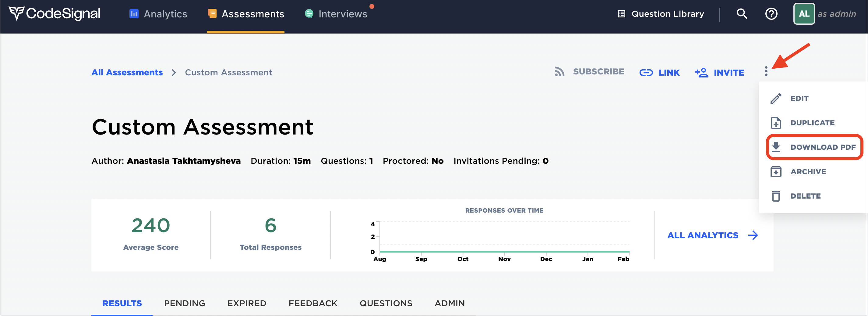868x316 pixels.
Task: Switch to the EXPIRED tab
Action: click(x=247, y=303)
